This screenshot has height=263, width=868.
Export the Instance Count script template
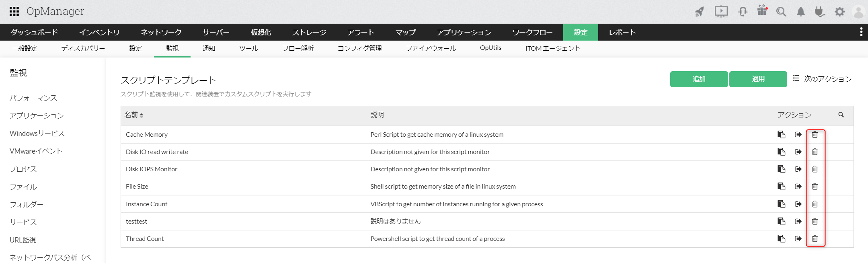click(798, 204)
